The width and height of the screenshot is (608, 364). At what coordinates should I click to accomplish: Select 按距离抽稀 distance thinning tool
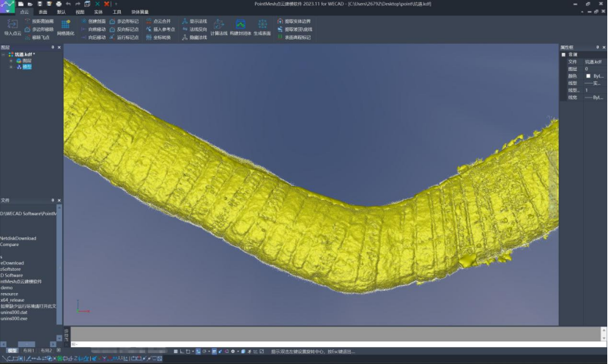(39, 21)
